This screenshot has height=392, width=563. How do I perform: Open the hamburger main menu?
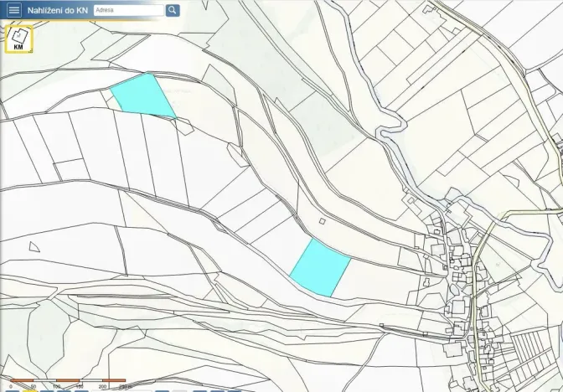click(14, 10)
